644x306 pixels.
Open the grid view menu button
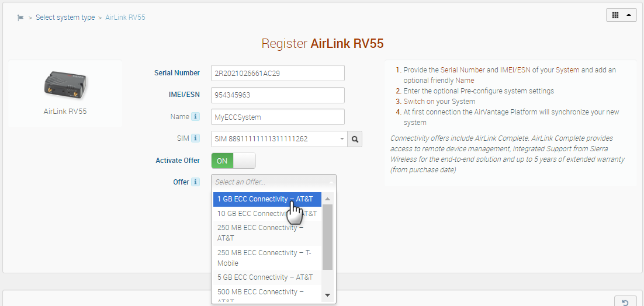[x=621, y=15]
